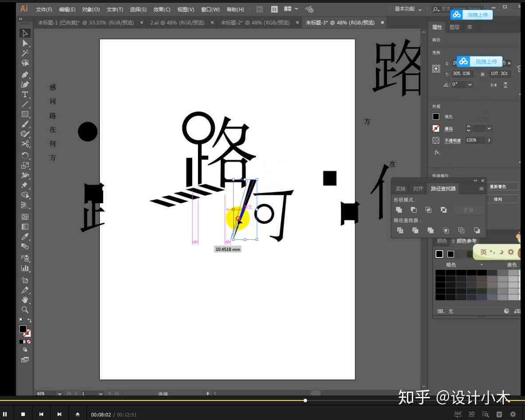
Task: Switch to the 对齐 tab
Action: click(418, 189)
